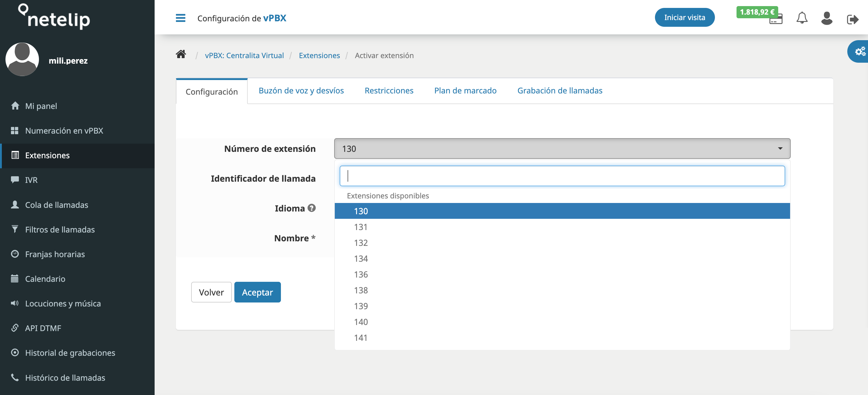Open the user account icon in header

[827, 18]
